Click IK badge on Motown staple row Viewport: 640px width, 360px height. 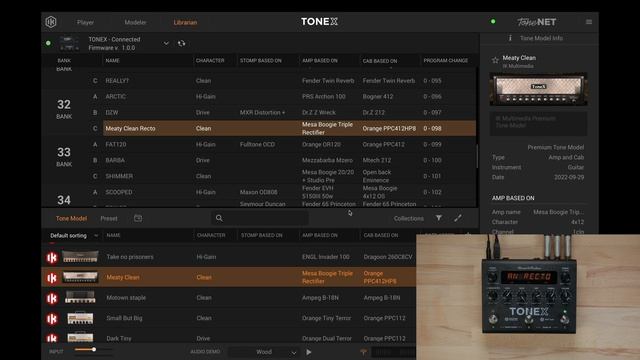pyautogui.click(x=52, y=298)
